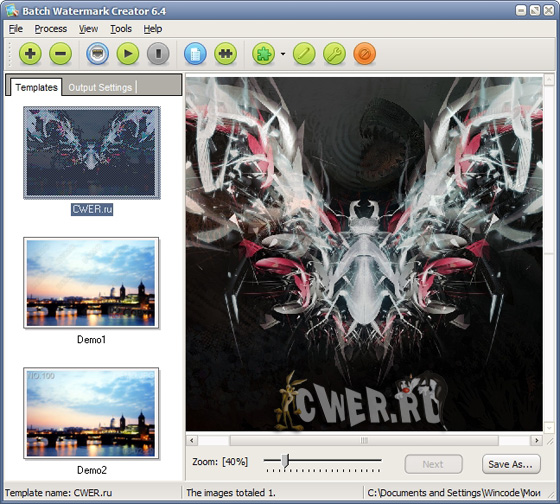Stop processing with the gray stop icon

tap(158, 54)
